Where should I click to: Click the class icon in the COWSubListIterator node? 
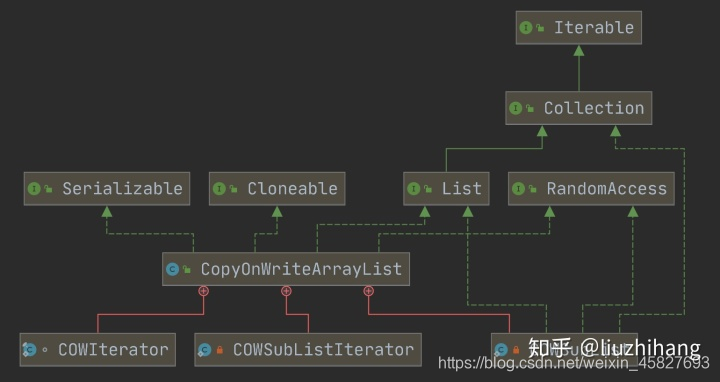pyautogui.click(x=204, y=350)
